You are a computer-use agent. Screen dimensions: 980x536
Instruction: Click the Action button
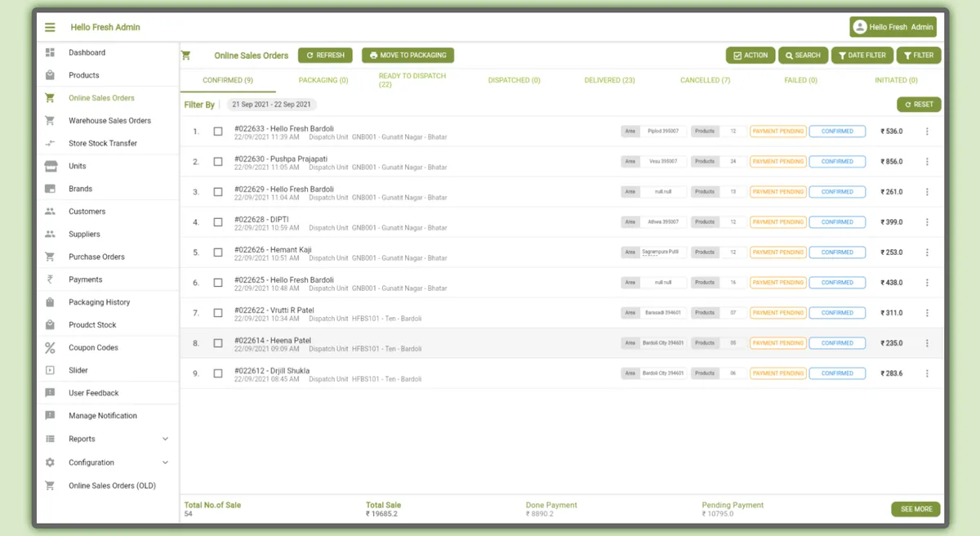click(751, 56)
